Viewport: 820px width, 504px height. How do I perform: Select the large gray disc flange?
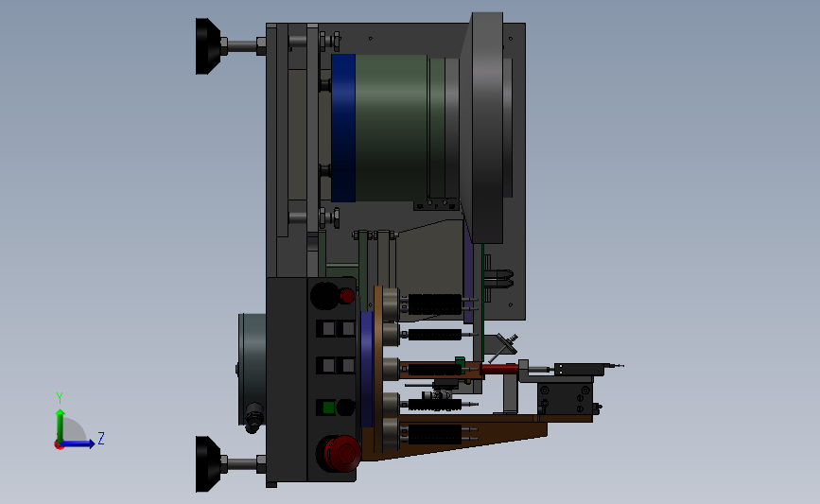click(487, 128)
